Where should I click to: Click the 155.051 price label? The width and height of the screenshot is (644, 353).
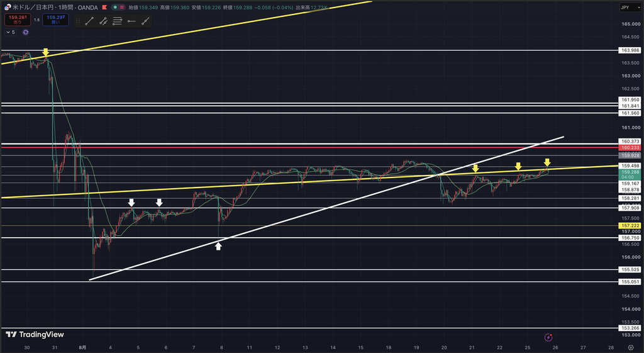(630, 282)
